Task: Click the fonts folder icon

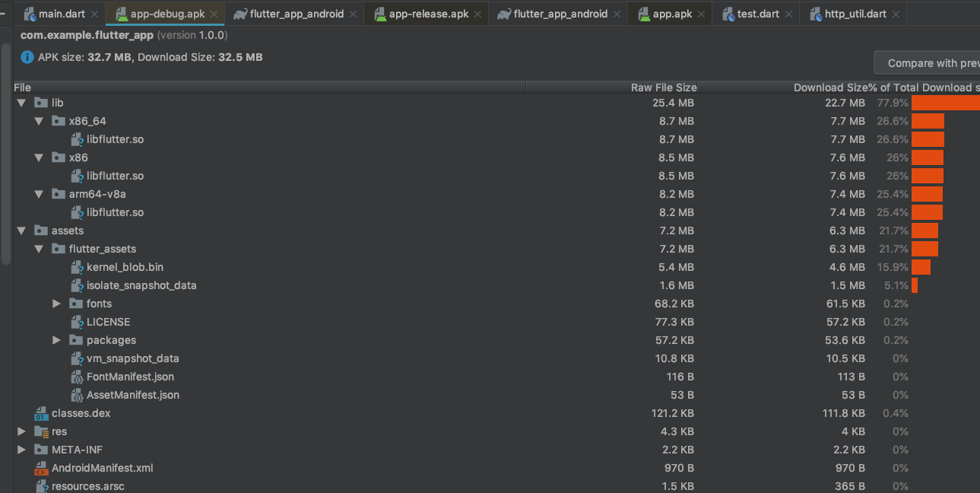Action: tap(76, 304)
